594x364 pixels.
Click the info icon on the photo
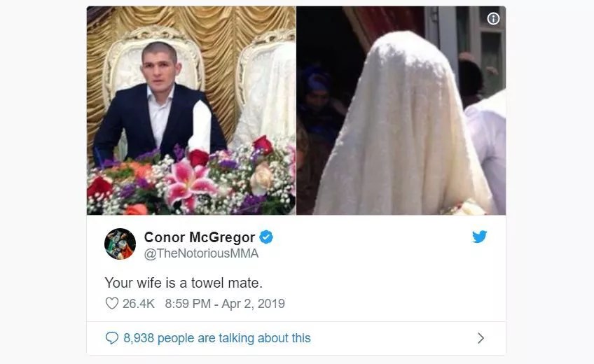tap(493, 18)
